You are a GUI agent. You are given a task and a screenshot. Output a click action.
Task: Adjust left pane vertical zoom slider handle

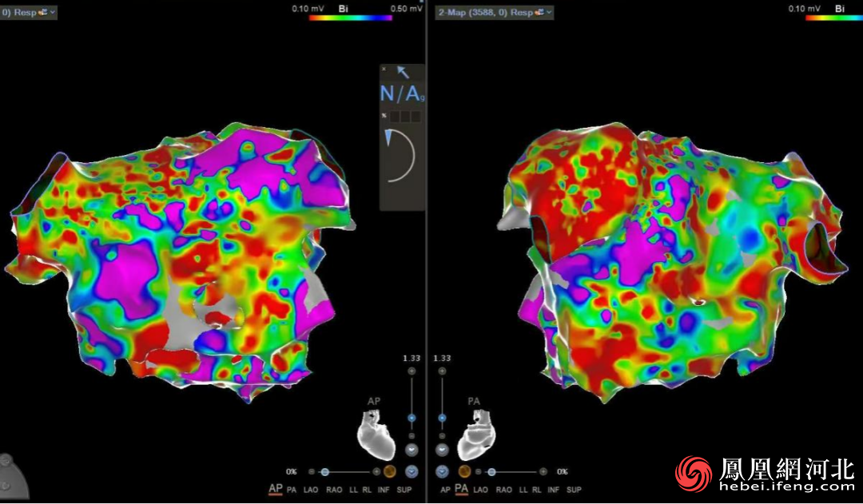coord(412,419)
